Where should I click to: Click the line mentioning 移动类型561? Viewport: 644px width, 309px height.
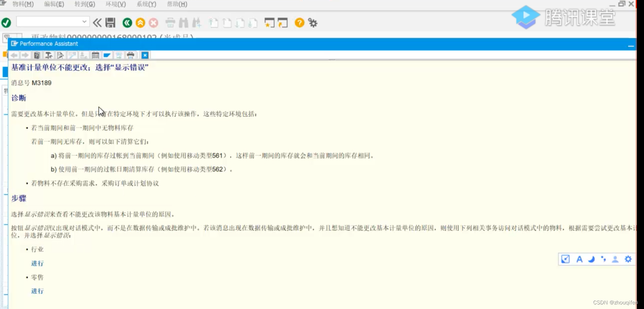tap(213, 155)
